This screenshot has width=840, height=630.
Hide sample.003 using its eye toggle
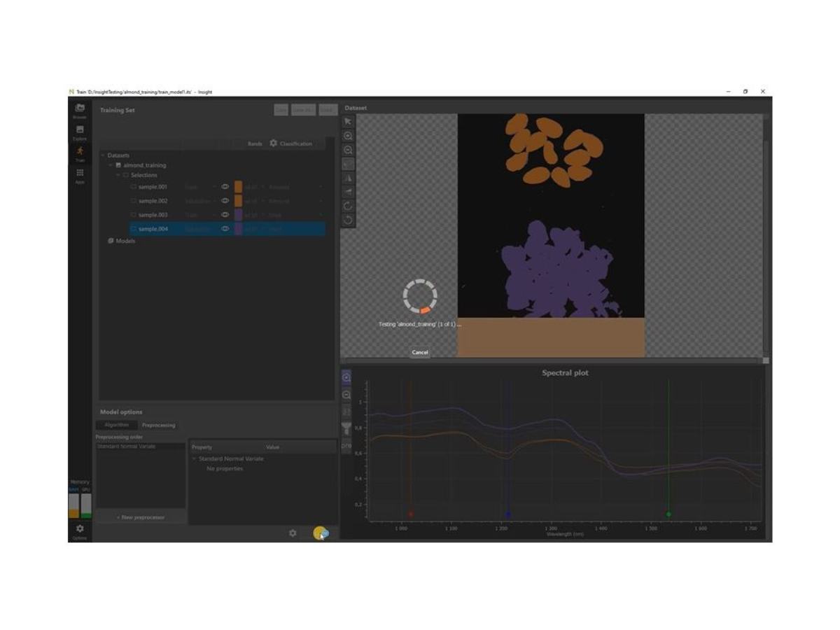click(x=225, y=215)
